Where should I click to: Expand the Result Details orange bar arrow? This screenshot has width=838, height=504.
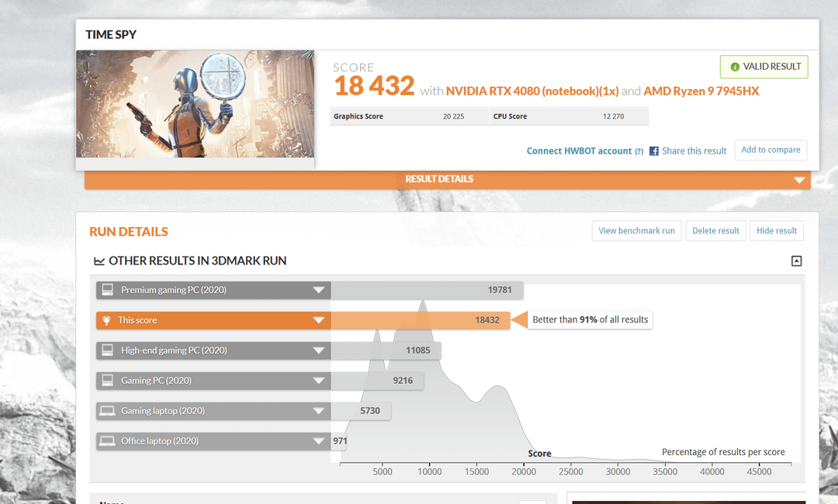[x=799, y=180]
